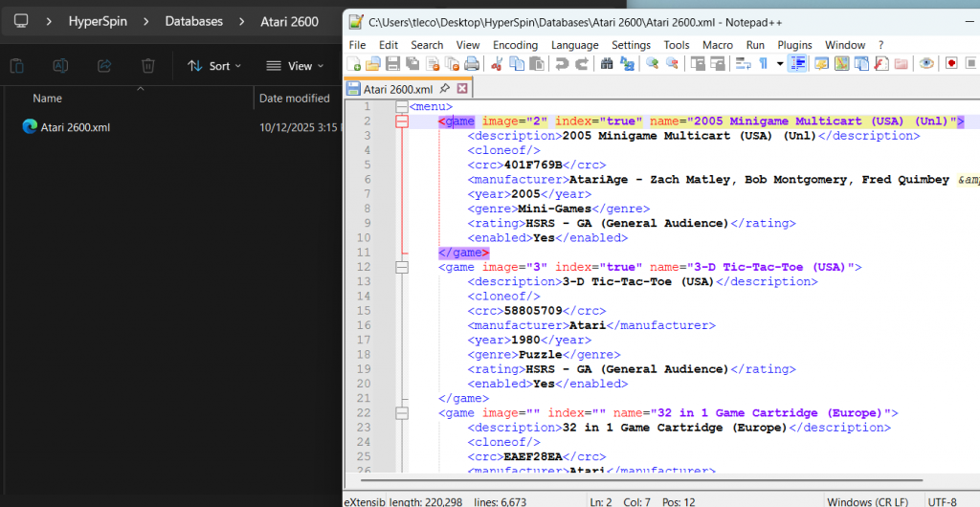Open Find with the binoculars icon

pyautogui.click(x=607, y=64)
